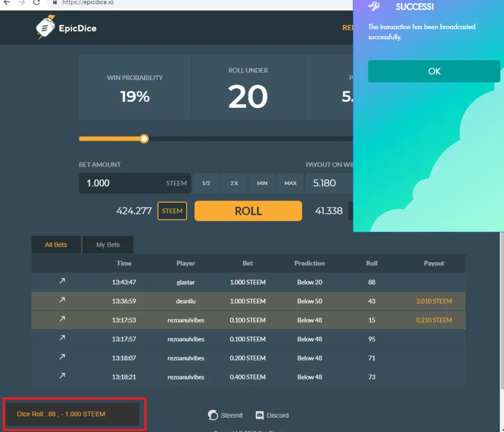Image resolution: width=504 pixels, height=432 pixels.
Task: Open bet link arrow for deanliu row
Action: click(62, 300)
